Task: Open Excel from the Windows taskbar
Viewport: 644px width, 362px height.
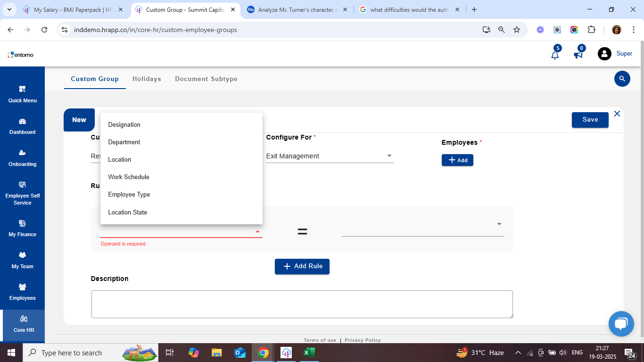Action: tap(309, 353)
